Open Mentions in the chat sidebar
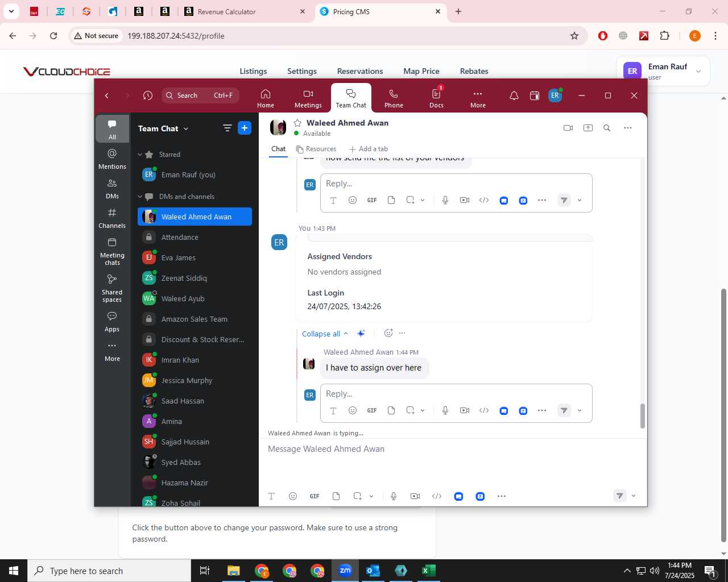 click(x=112, y=159)
